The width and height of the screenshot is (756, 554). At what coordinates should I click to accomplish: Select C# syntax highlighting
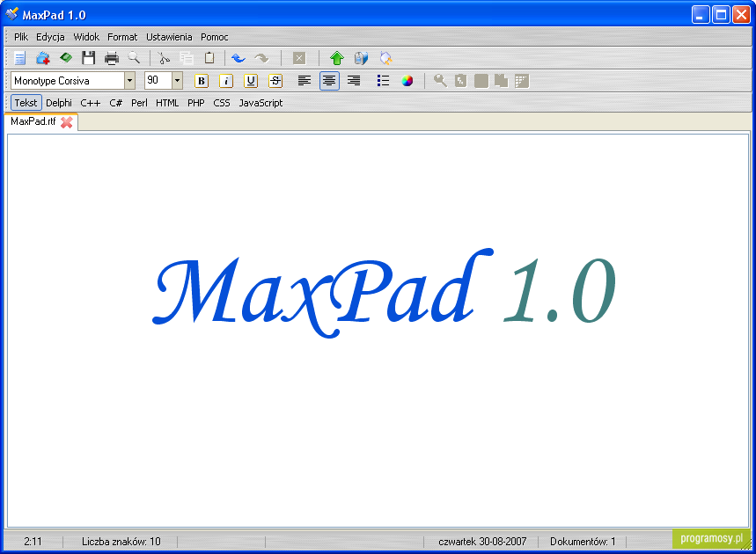pyautogui.click(x=115, y=103)
